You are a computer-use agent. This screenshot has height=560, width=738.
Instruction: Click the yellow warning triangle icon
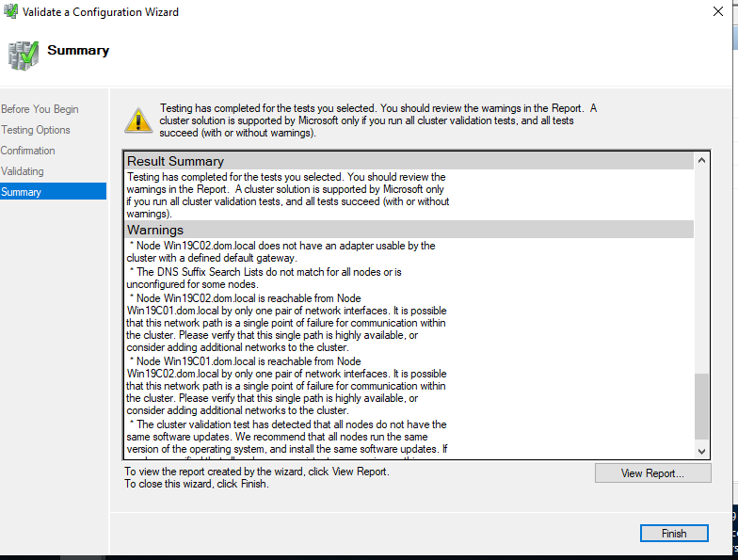click(138, 120)
